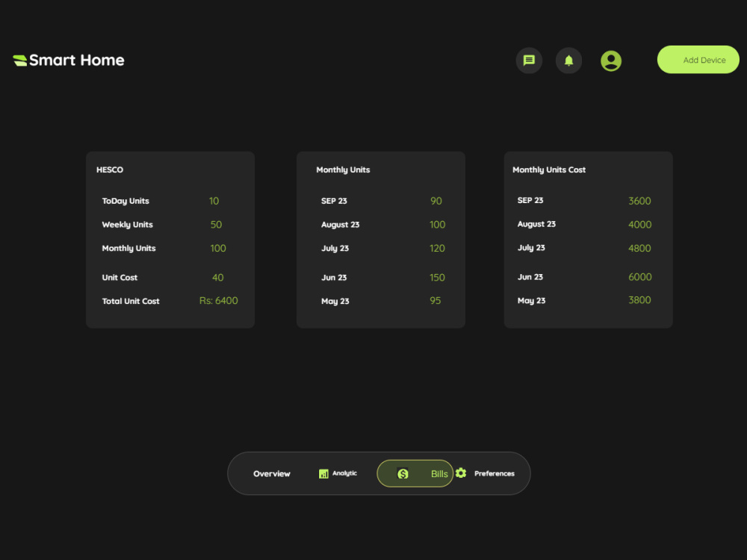747x560 pixels.
Task: Open the chat messages icon
Action: (x=529, y=60)
